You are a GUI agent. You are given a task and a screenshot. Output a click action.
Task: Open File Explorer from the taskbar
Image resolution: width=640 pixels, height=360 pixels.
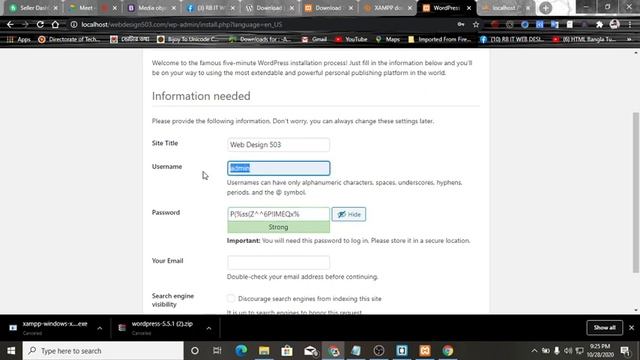[264, 351]
